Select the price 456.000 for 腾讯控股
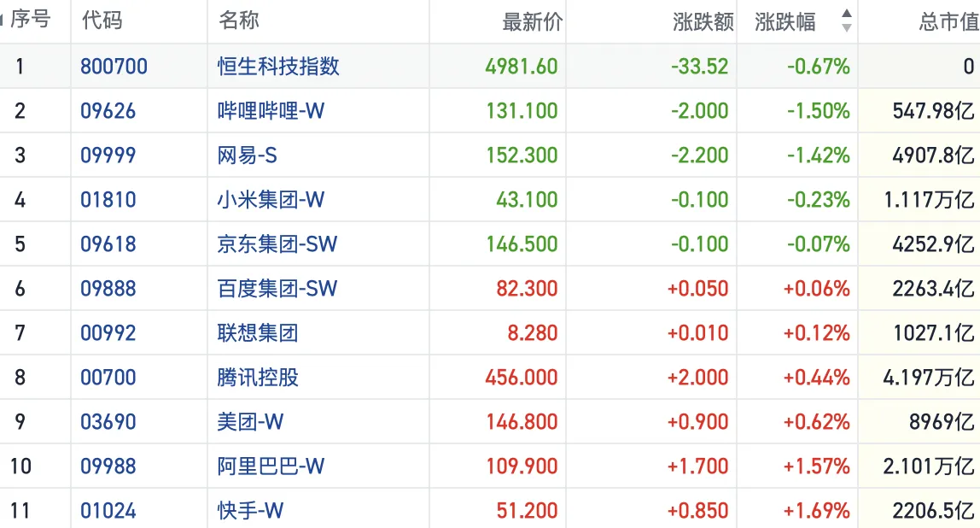The height and width of the screenshot is (528, 980). [522, 378]
